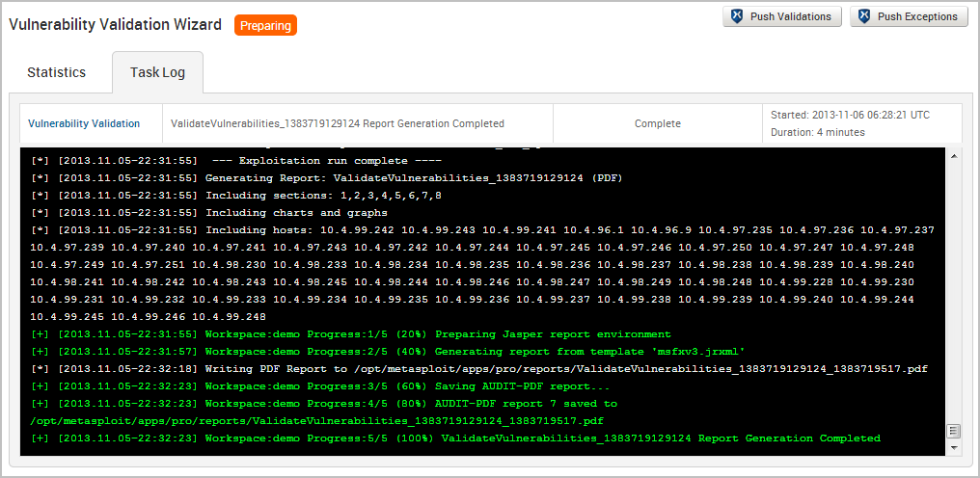Click the Push Validations button label
The width and height of the screenshot is (980, 478).
pos(791,16)
